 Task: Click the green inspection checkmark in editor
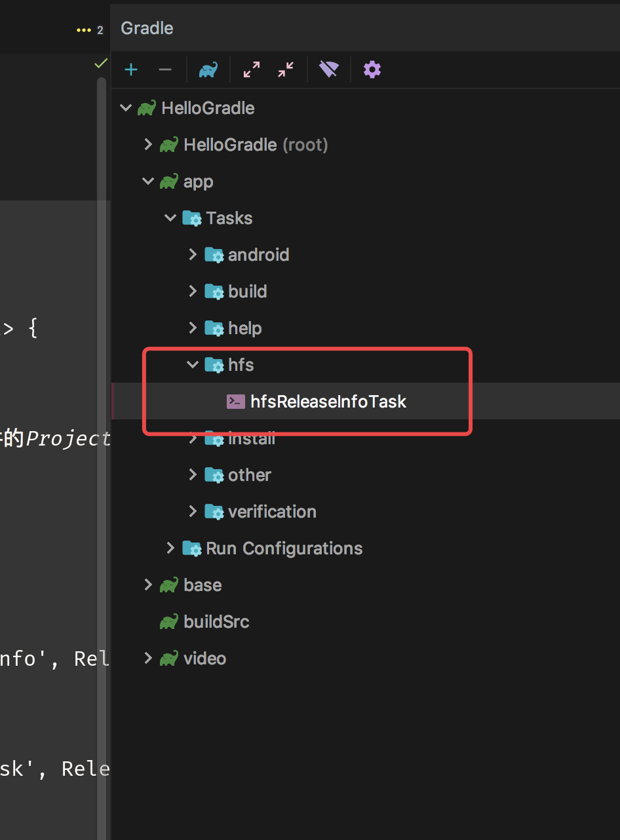[101, 64]
